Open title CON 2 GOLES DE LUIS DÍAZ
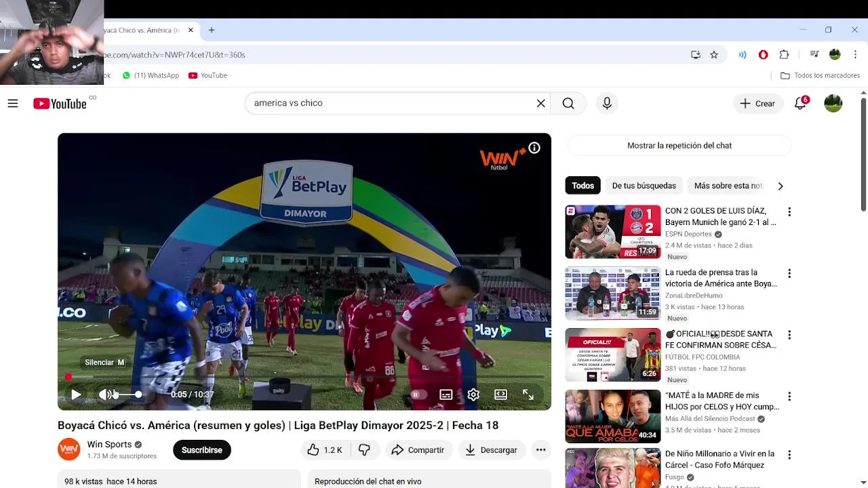 (721, 216)
